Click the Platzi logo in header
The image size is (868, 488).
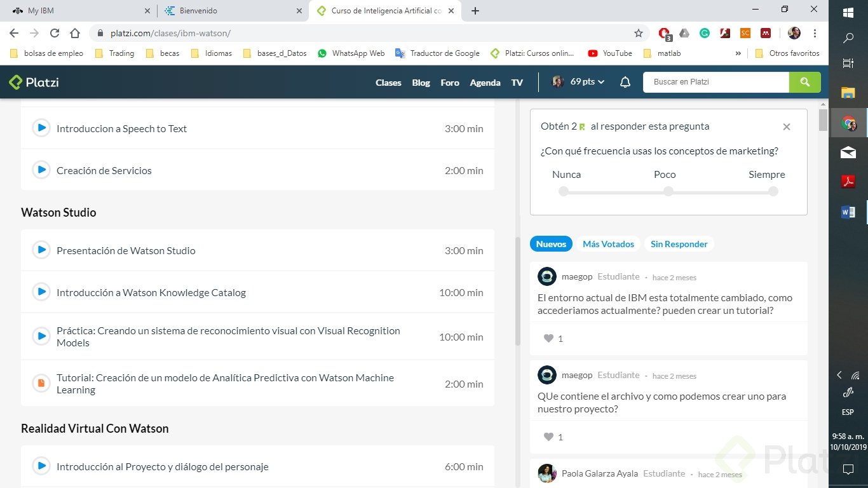[x=34, y=82]
